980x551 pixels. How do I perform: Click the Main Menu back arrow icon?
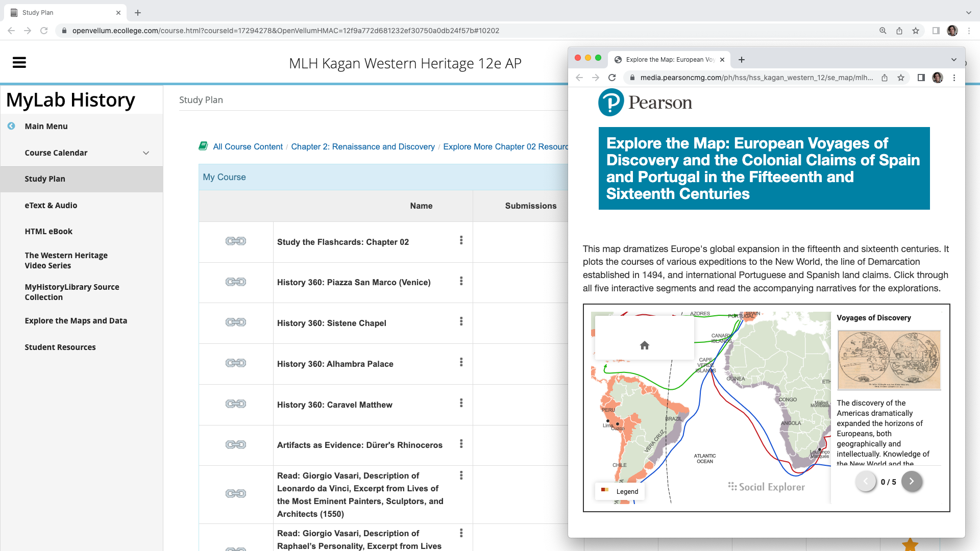pyautogui.click(x=11, y=126)
